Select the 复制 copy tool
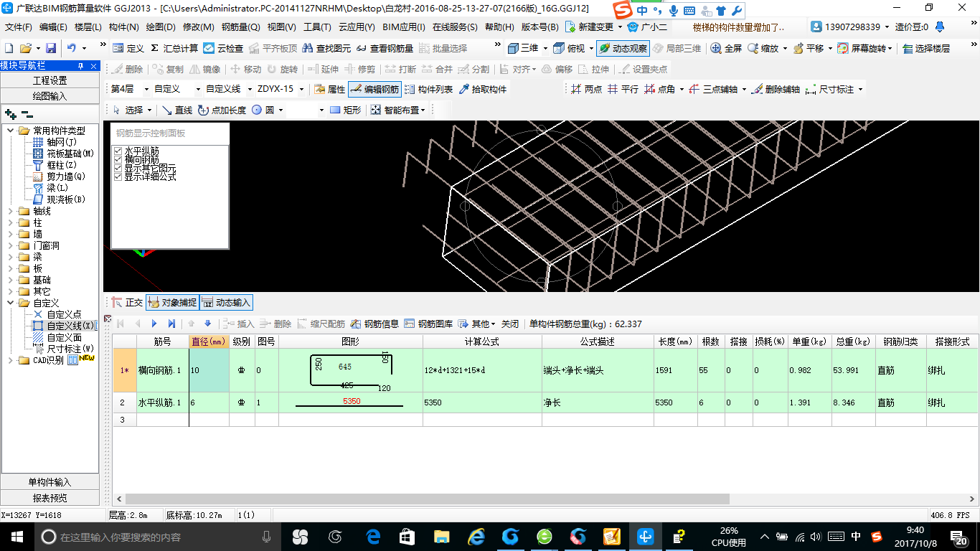Image resolution: width=980 pixels, height=551 pixels. pos(168,69)
